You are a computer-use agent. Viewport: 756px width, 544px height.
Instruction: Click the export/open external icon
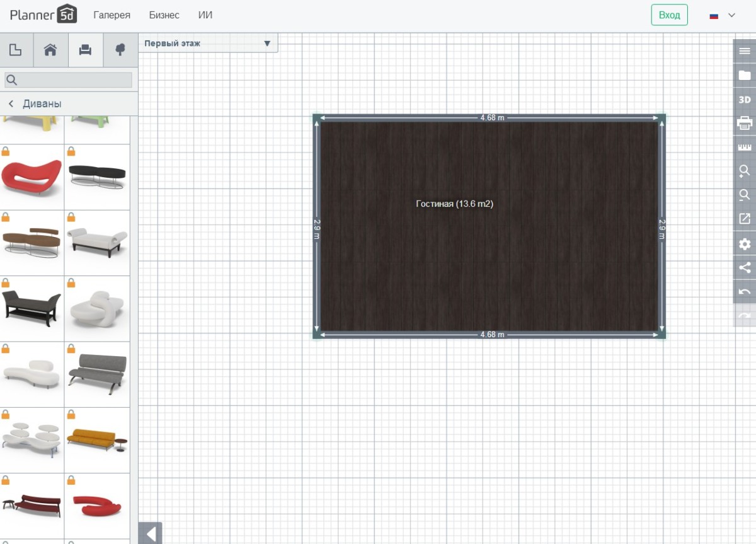click(745, 219)
